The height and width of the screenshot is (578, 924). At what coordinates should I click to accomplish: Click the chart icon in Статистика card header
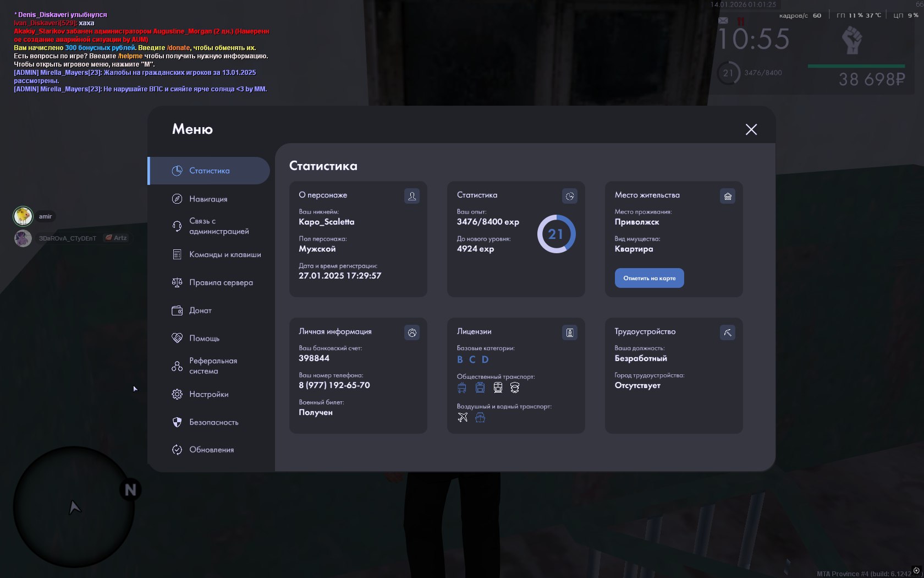[569, 196]
